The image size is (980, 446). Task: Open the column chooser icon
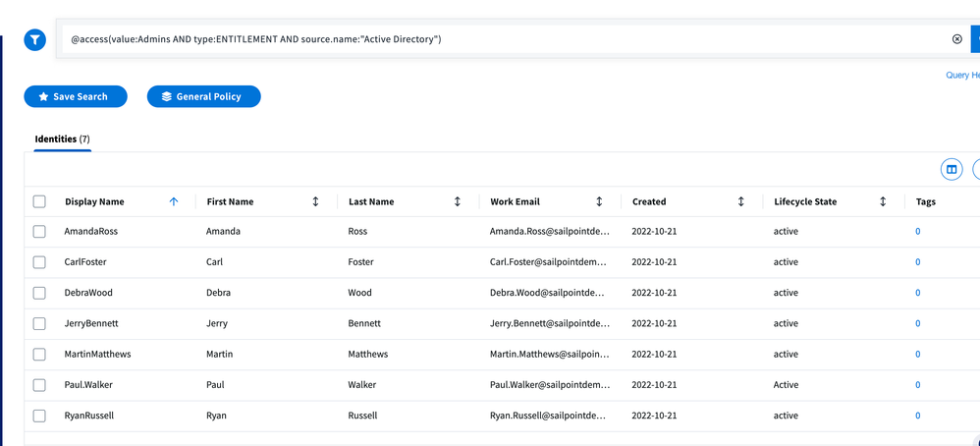[x=951, y=170]
